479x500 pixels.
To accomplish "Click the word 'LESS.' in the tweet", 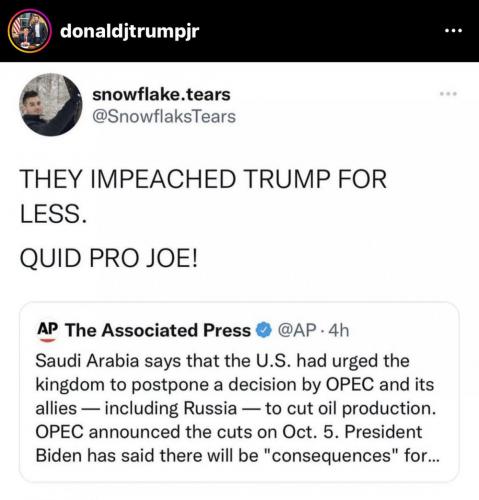I will point(53,213).
